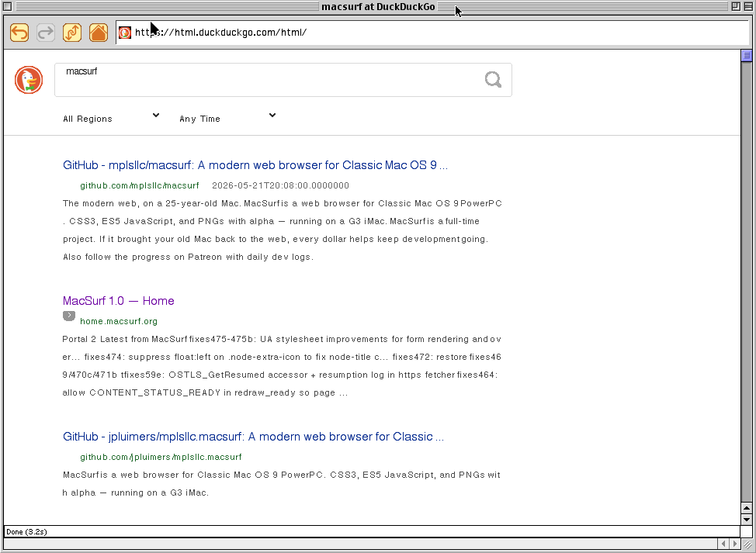
Task: Open the All Regions dropdown
Action: pyautogui.click(x=111, y=119)
